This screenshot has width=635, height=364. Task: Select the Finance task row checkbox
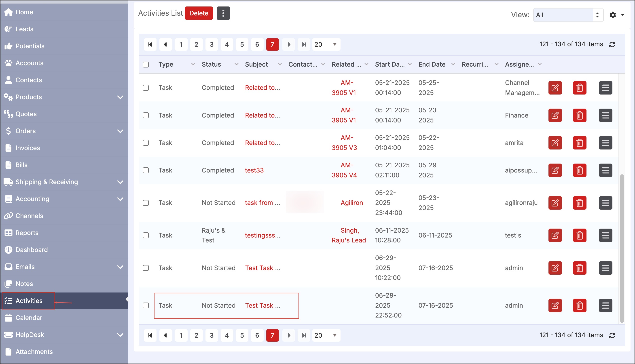[146, 115]
